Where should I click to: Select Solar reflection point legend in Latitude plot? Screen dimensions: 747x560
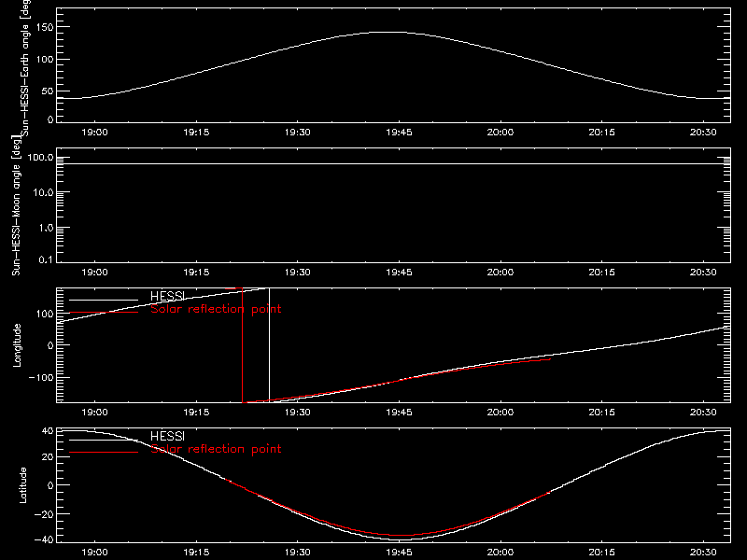tap(216, 449)
